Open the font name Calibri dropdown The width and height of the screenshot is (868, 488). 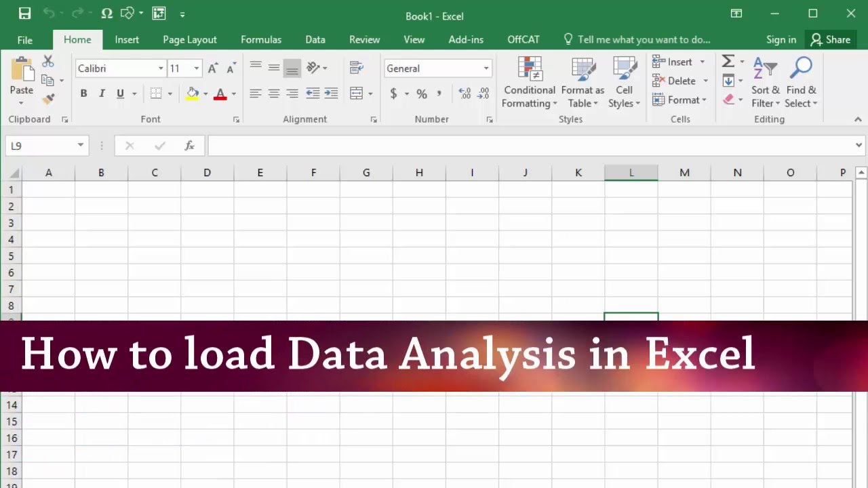click(161, 68)
